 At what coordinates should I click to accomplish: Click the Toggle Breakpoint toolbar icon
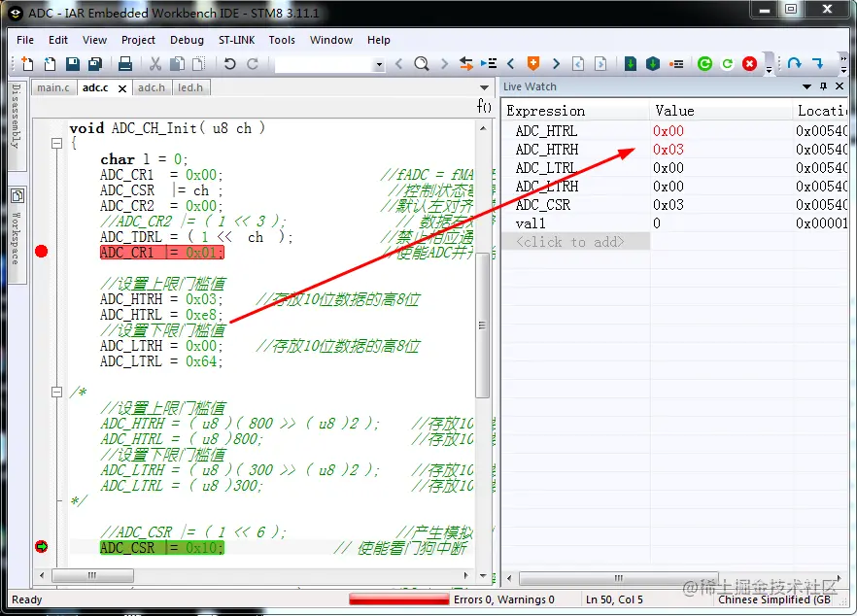pyautogui.click(x=676, y=64)
